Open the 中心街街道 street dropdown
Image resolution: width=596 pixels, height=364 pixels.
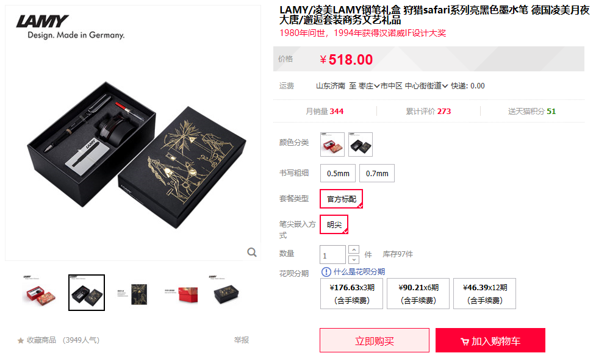(426, 86)
